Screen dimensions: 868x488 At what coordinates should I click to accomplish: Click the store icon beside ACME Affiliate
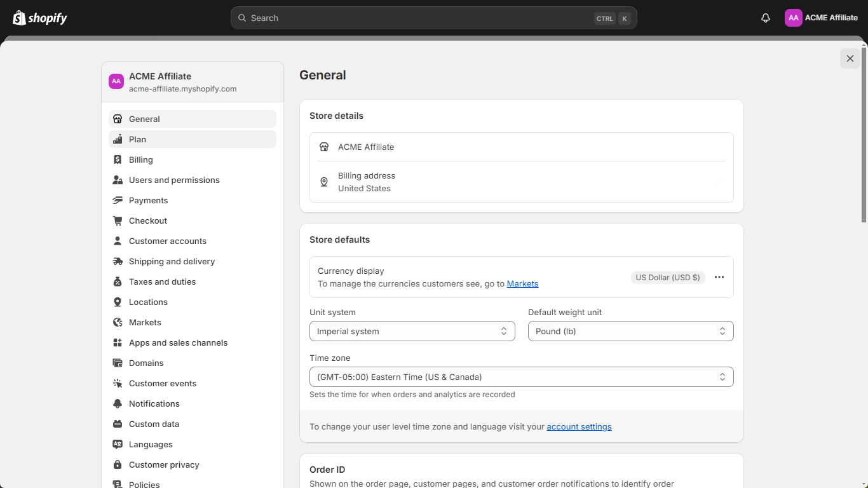(324, 147)
